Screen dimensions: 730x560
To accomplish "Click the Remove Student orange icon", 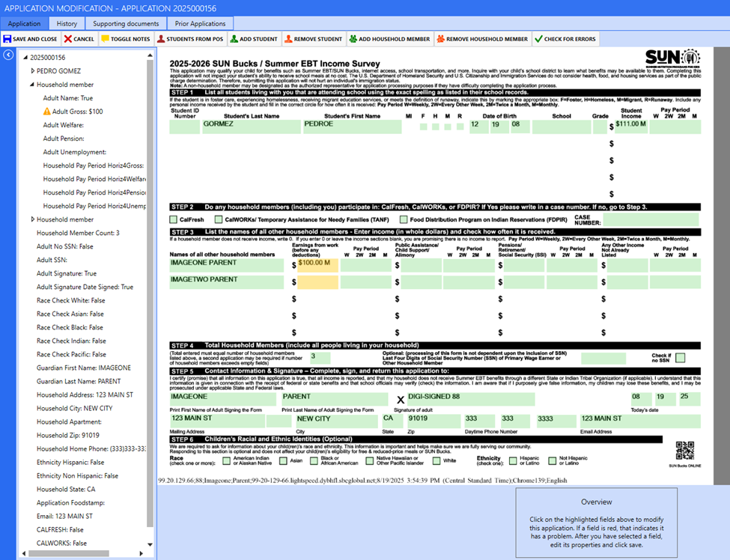I will click(x=289, y=39).
